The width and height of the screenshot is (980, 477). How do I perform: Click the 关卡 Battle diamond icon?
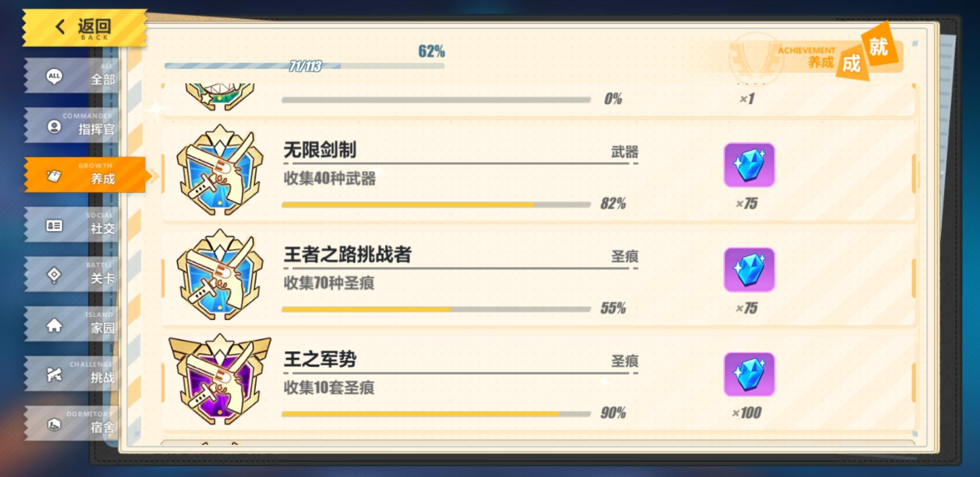(x=54, y=275)
